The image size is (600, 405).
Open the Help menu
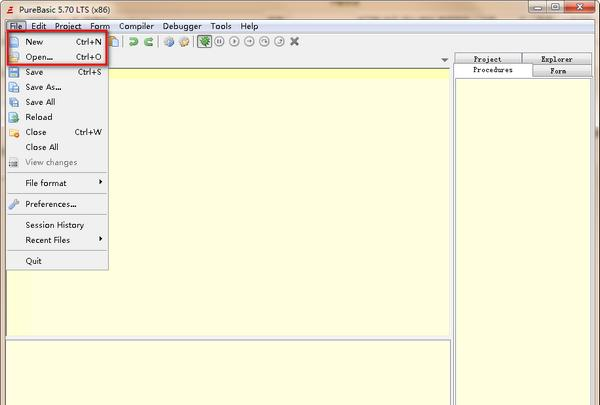pos(249,26)
